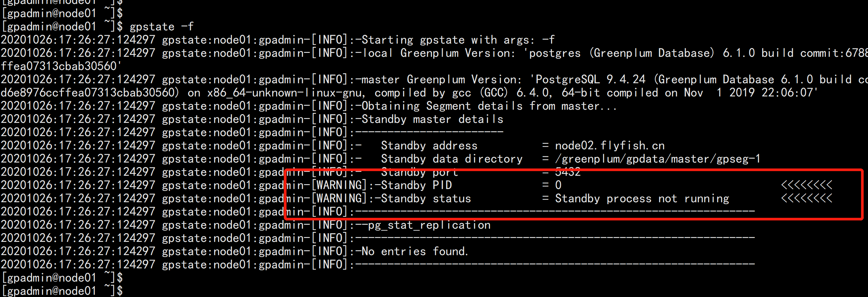The width and height of the screenshot is (868, 297).
Task: Click 'local Greenplum Version:' text
Action: (439, 53)
